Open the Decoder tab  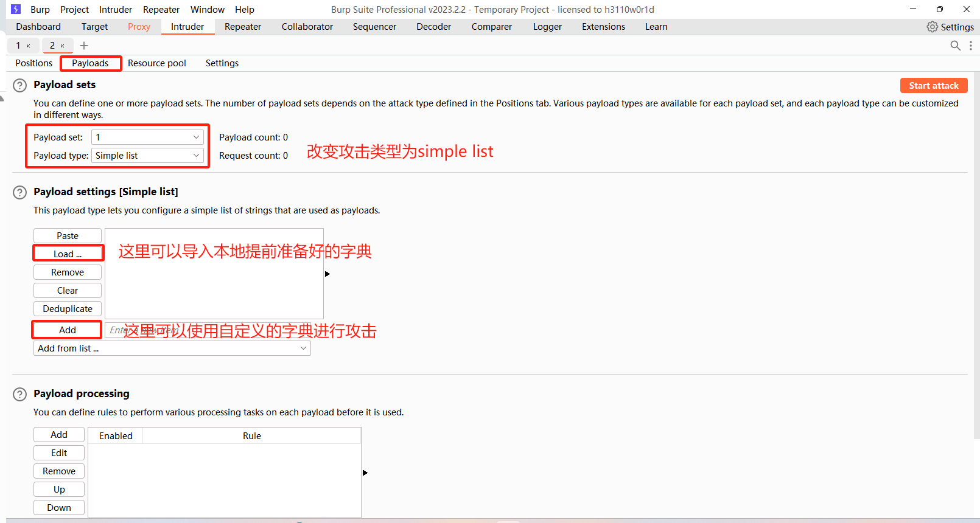(x=434, y=27)
